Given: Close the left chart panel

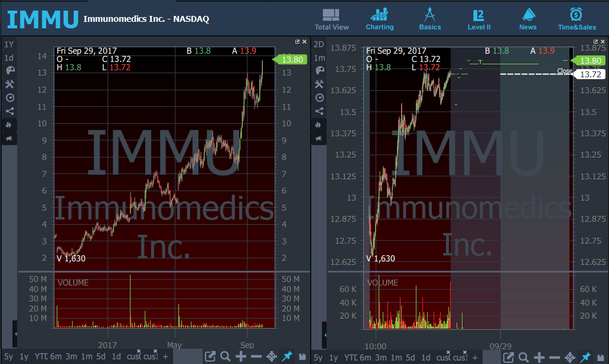Looking at the screenshot, I should point(305,41).
